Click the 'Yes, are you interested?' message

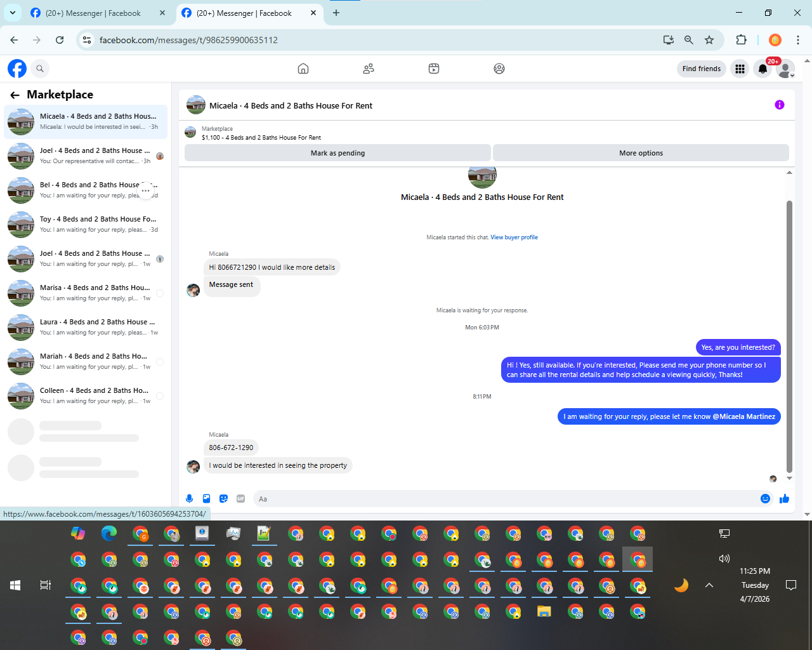(x=738, y=347)
